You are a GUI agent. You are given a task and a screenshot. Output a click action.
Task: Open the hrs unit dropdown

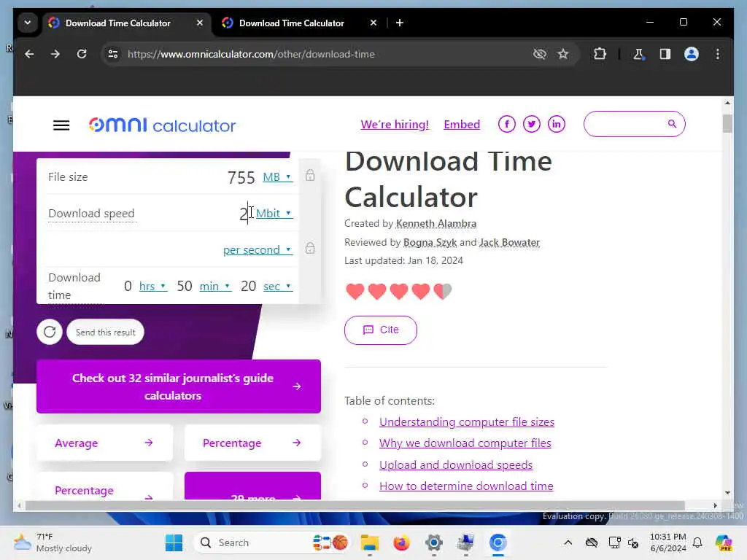pos(153,286)
